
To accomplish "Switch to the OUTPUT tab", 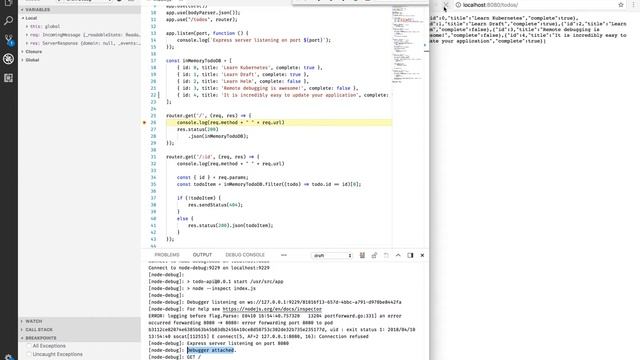I will click(x=202, y=255).
